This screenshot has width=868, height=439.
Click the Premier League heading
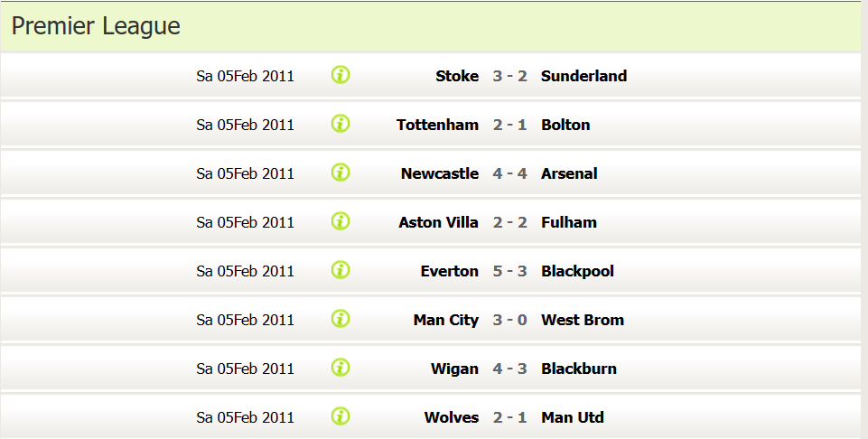tap(96, 26)
